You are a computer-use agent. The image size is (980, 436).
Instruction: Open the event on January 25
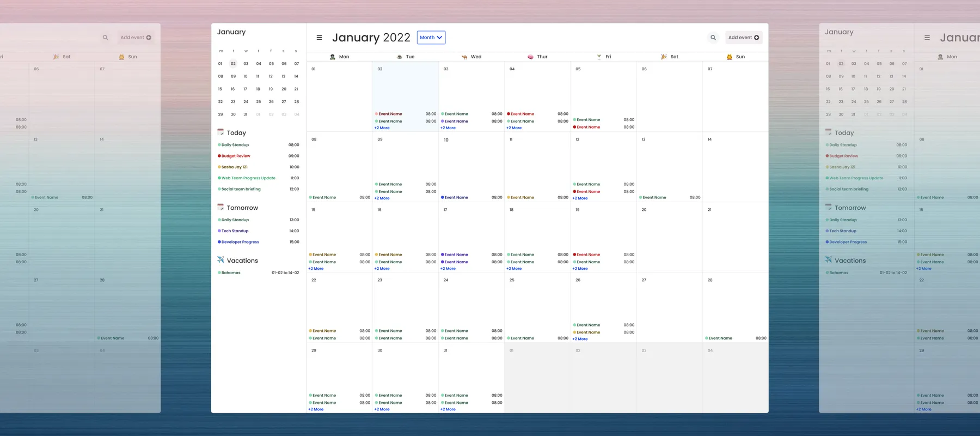pyautogui.click(x=537, y=338)
